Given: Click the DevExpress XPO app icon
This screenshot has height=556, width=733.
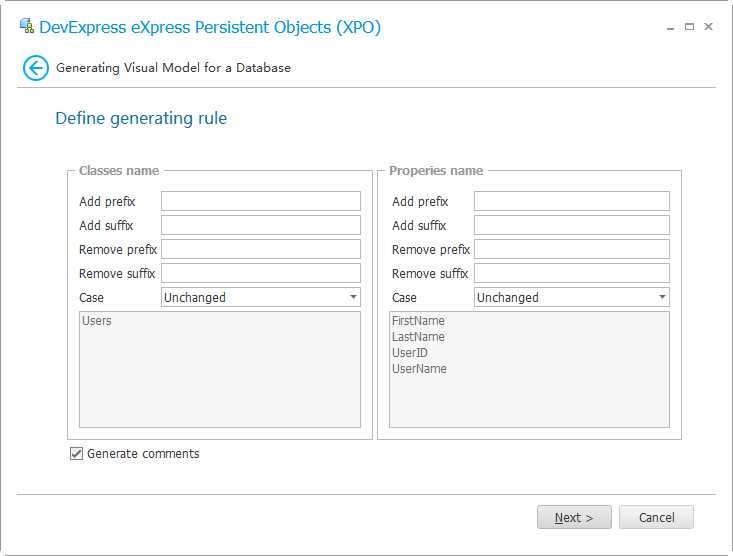Looking at the screenshot, I should pyautogui.click(x=27, y=27).
